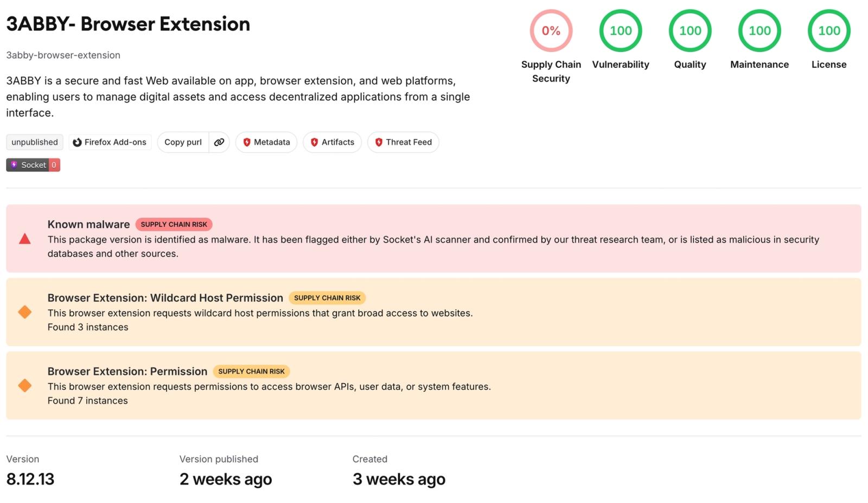Click the copy link icon beside Copy purl
868x503 pixels.
coord(219,142)
